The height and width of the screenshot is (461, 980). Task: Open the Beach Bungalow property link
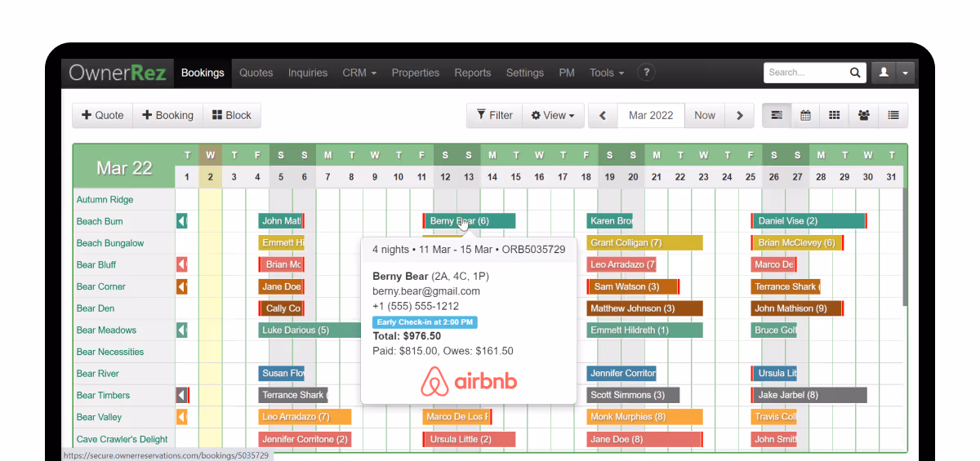110,243
